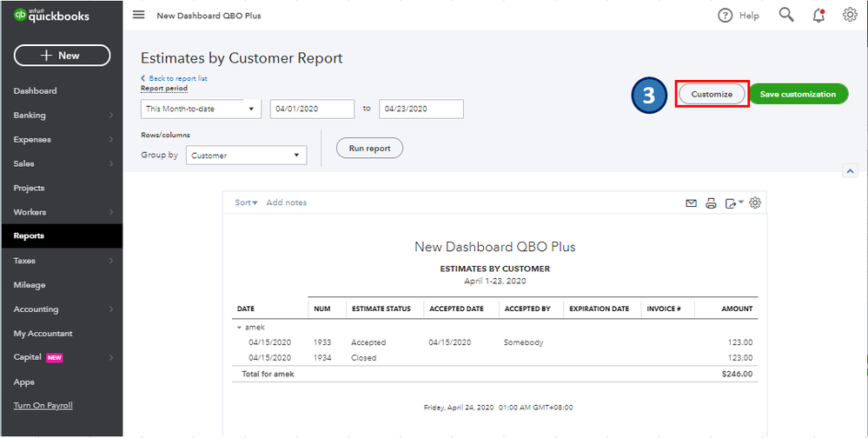Open the search magnifier icon

tap(786, 15)
